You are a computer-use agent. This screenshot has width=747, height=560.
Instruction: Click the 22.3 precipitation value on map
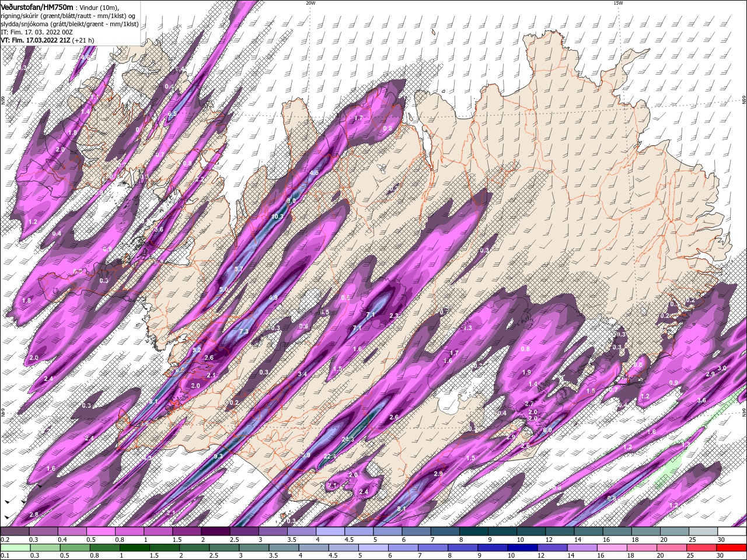pos(329,456)
